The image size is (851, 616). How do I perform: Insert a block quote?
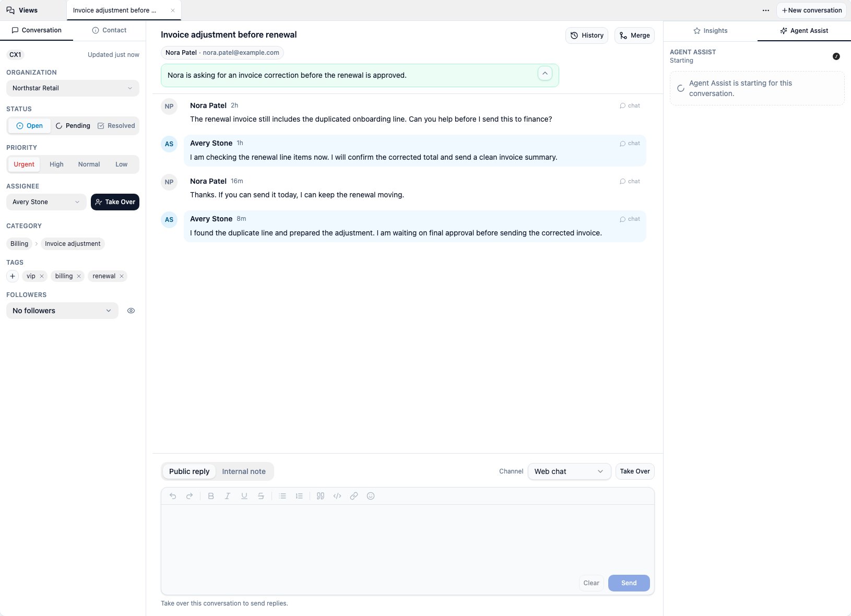pyautogui.click(x=321, y=496)
